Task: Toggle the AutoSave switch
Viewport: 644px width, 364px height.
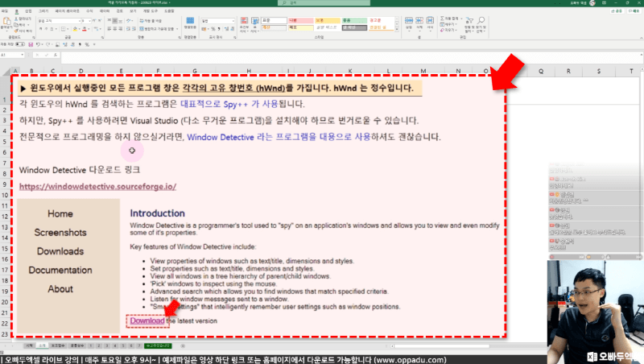Action: coord(19,44)
